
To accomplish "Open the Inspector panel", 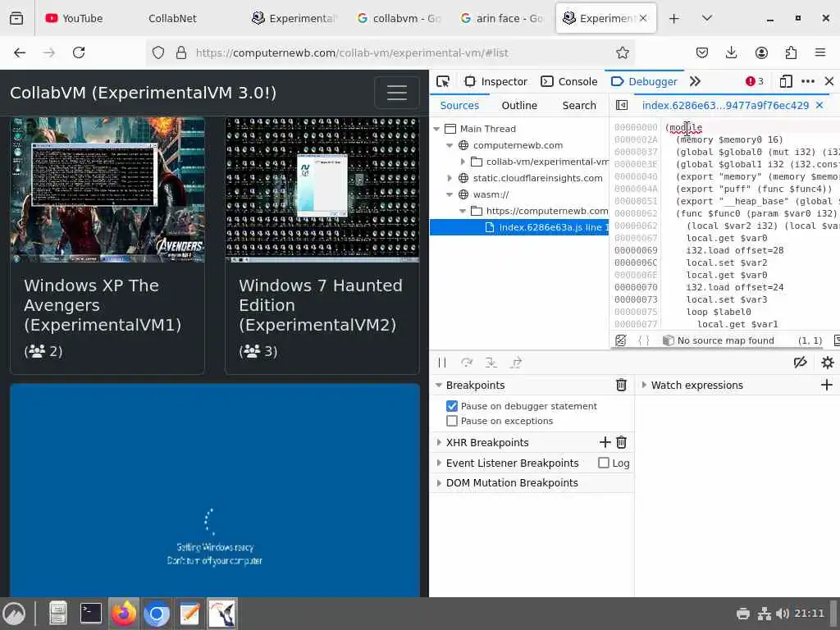I will (496, 81).
